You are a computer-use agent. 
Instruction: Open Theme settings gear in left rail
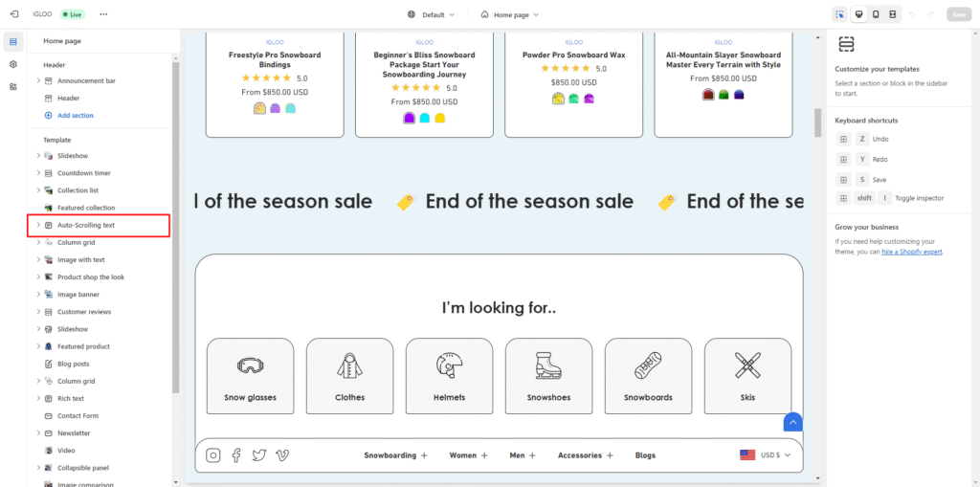pos(13,64)
